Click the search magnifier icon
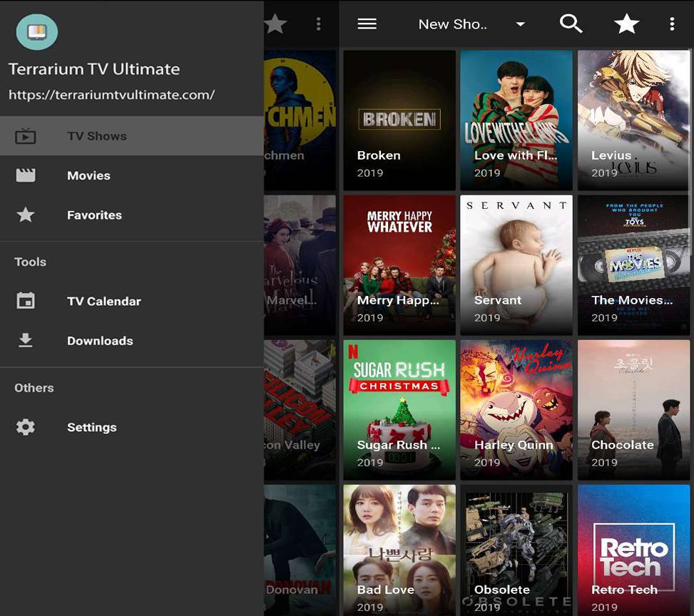The width and height of the screenshot is (694, 616). 571,24
